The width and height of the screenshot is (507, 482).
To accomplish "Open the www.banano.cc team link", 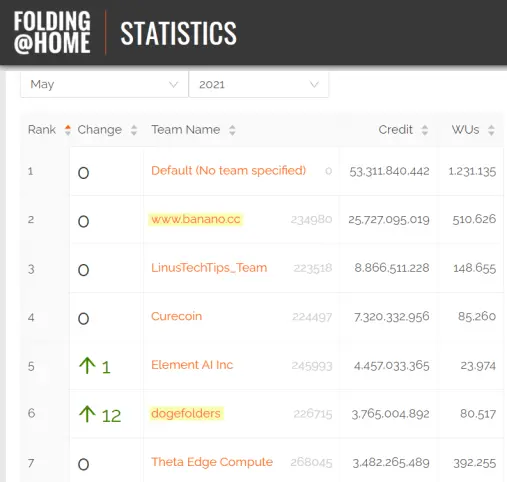I will pyautogui.click(x=196, y=219).
